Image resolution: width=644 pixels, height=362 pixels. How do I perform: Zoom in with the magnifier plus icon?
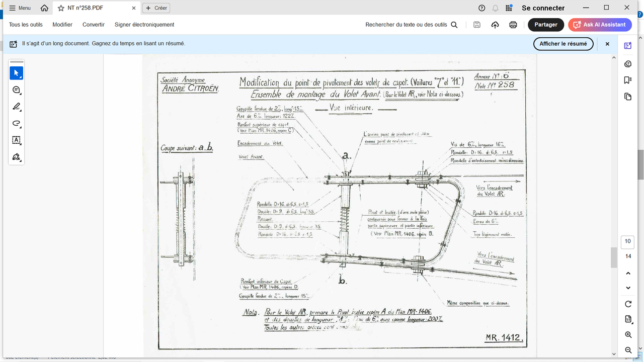628,335
